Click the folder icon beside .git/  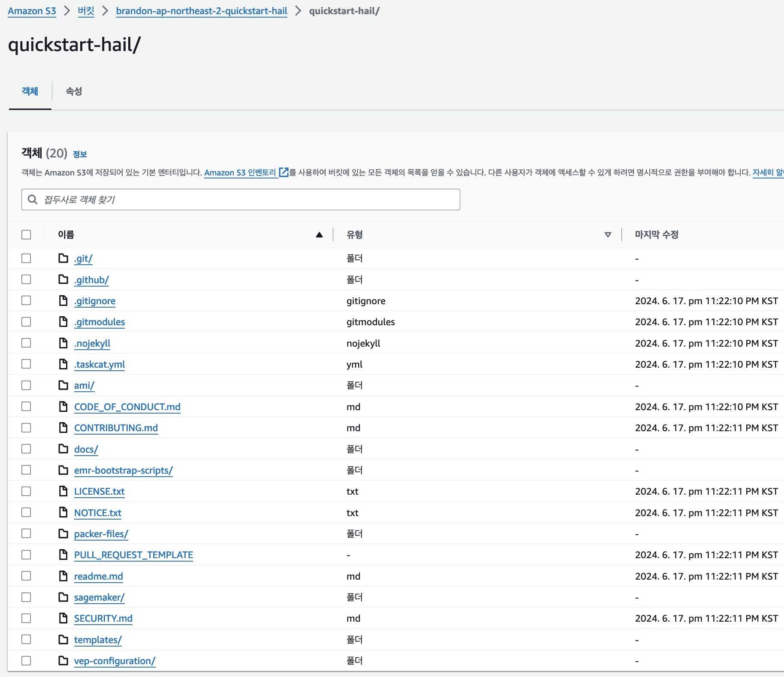pos(63,258)
